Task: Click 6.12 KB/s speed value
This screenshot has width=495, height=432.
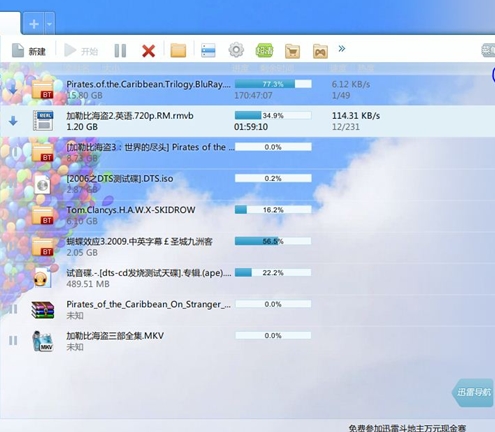Action: click(x=351, y=84)
